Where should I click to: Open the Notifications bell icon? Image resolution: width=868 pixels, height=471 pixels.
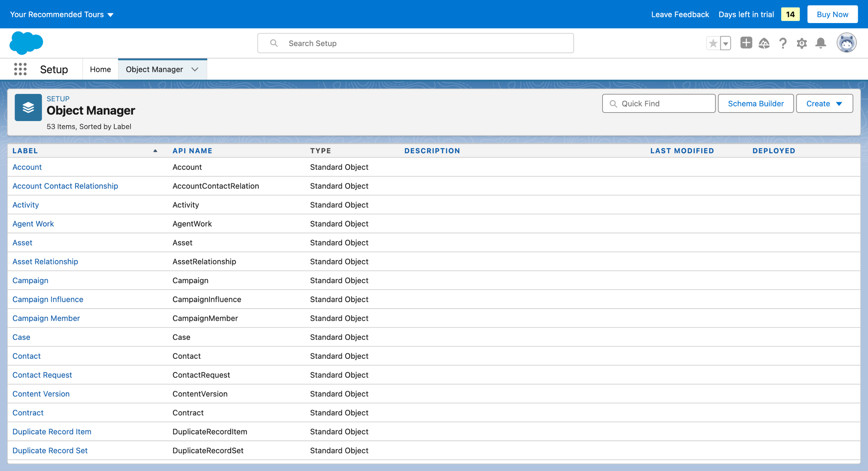click(821, 43)
